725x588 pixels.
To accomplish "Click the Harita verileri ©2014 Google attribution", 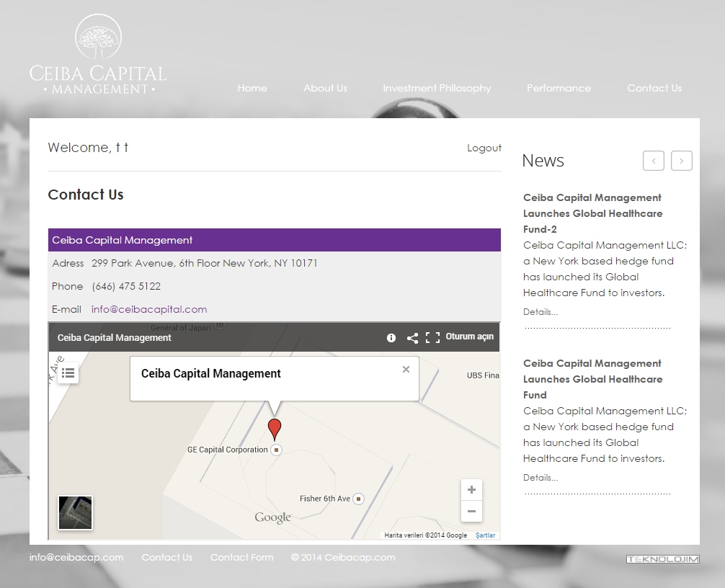I will (x=425, y=535).
